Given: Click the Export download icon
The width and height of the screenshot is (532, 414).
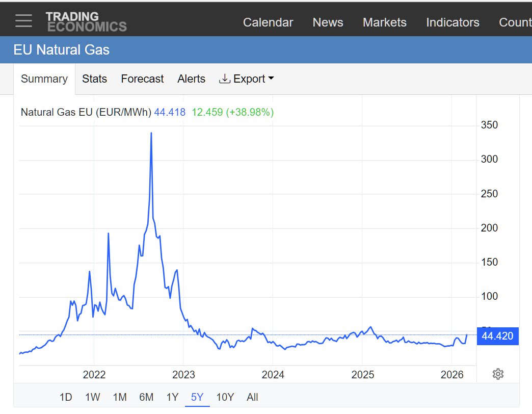Looking at the screenshot, I should click(x=224, y=79).
